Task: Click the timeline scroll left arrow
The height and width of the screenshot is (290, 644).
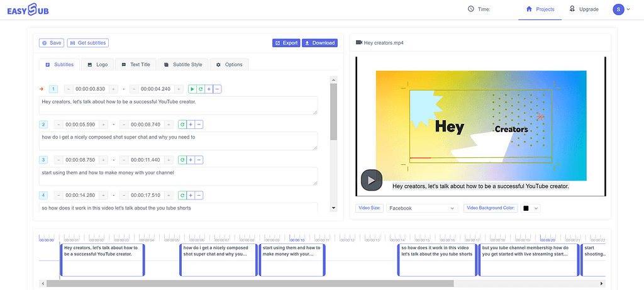Action: pyautogui.click(x=43, y=284)
